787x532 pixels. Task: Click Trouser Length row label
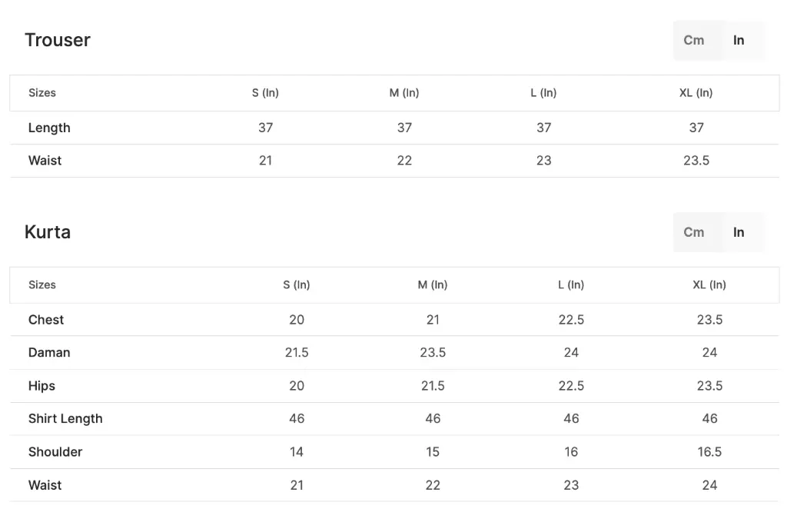[x=49, y=128]
